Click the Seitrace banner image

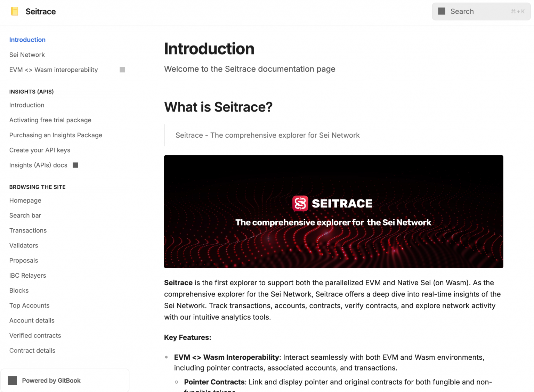pos(333,211)
